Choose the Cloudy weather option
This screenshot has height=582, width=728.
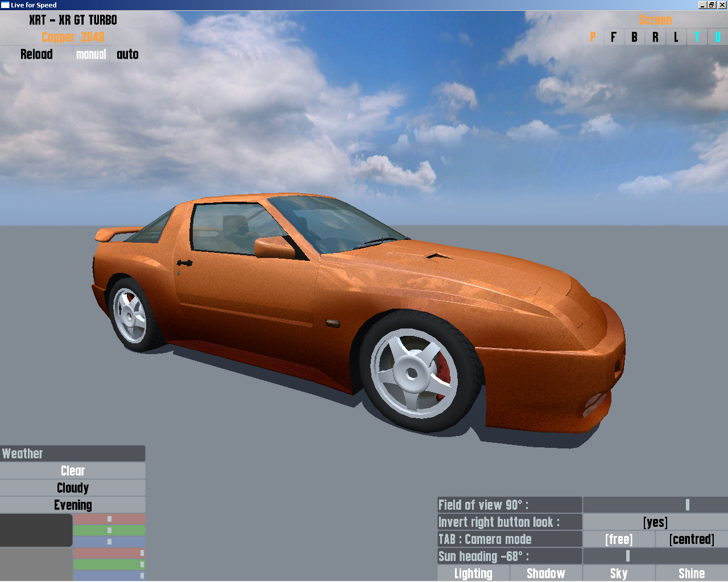pyautogui.click(x=73, y=488)
